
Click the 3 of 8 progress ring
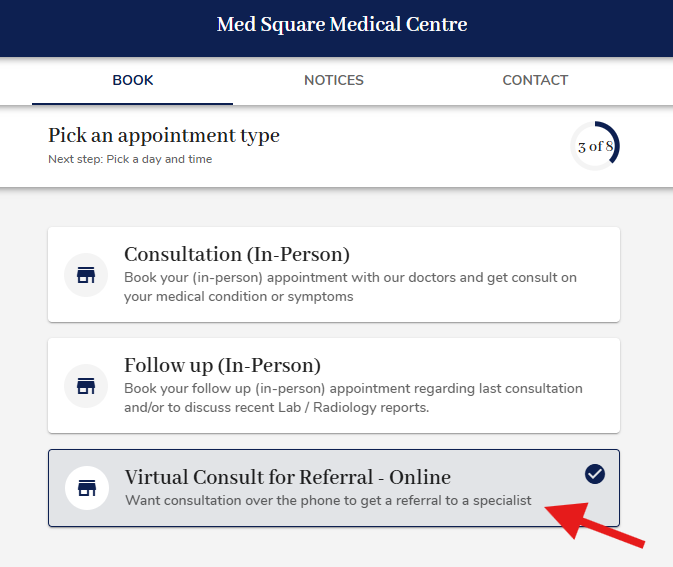point(595,147)
